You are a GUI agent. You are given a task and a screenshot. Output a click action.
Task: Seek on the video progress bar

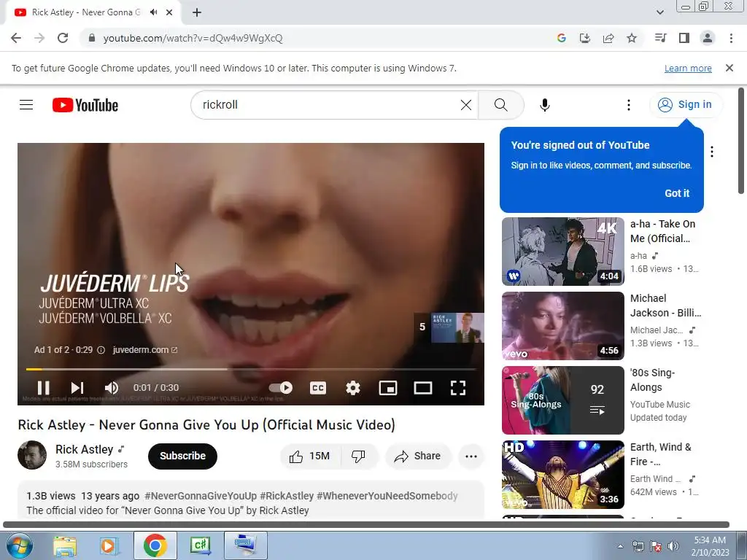pyautogui.click(x=251, y=369)
